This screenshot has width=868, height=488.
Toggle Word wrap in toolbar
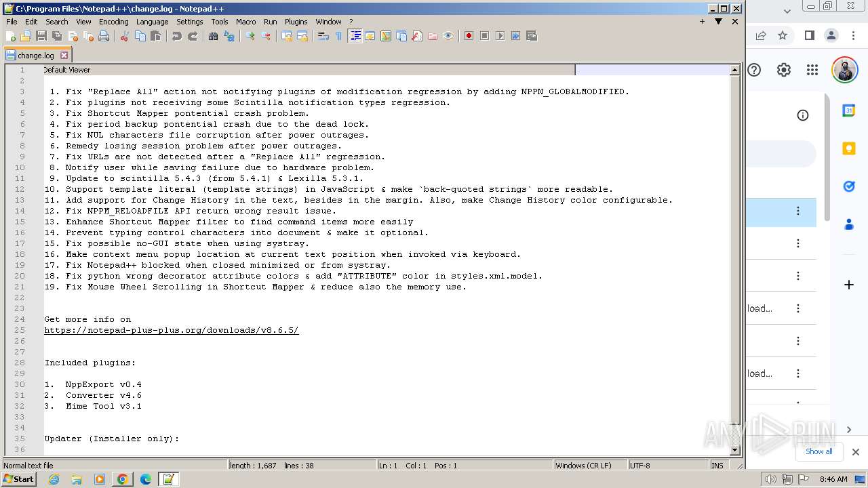(323, 36)
